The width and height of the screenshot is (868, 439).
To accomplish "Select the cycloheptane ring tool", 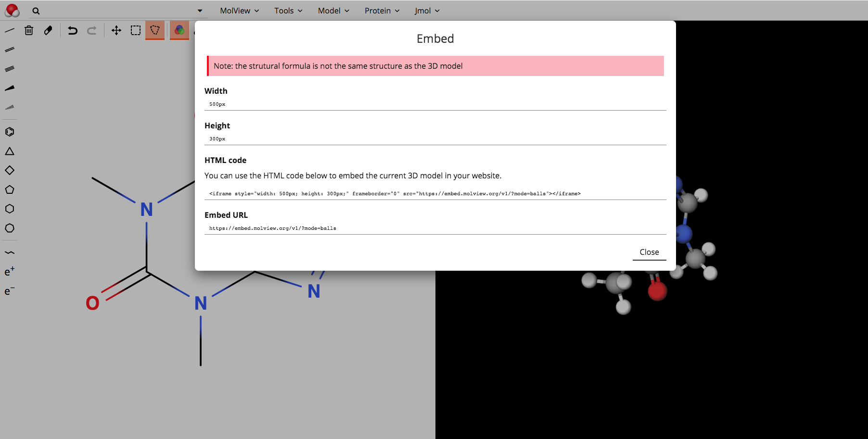I will 10,228.
